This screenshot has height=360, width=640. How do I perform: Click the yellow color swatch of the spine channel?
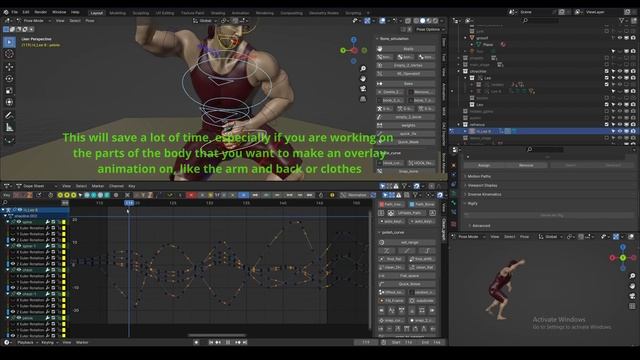coord(64,222)
